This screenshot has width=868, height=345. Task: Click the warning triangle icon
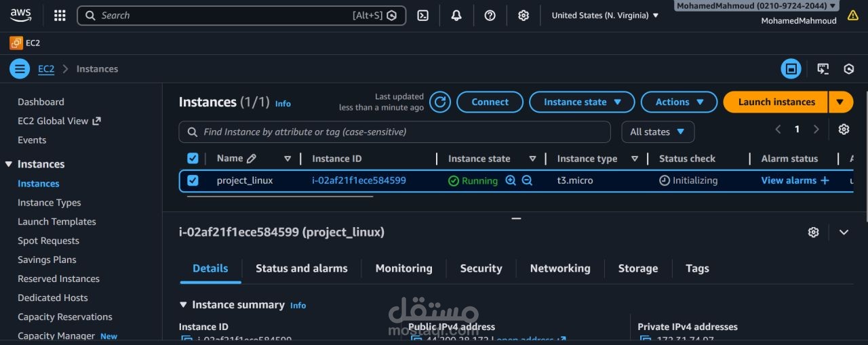853,15
